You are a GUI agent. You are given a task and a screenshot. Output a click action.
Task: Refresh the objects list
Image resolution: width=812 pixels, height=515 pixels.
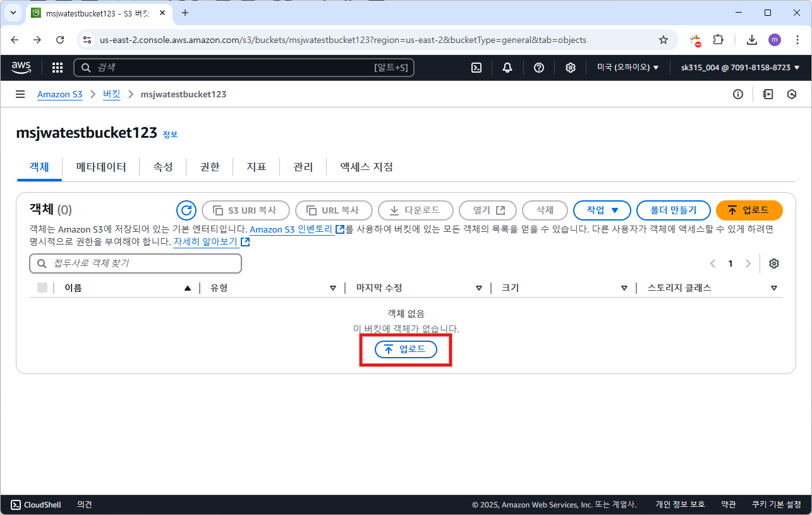tap(186, 210)
